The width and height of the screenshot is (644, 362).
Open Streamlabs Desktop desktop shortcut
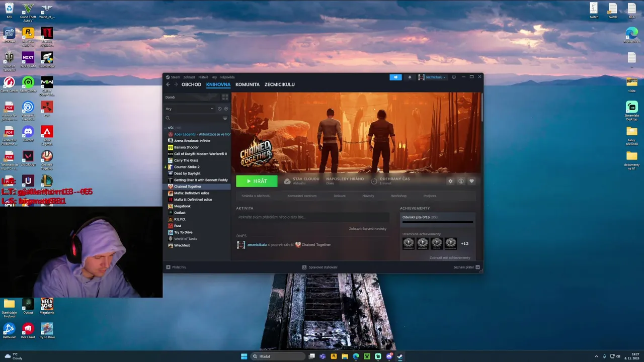coord(632,111)
